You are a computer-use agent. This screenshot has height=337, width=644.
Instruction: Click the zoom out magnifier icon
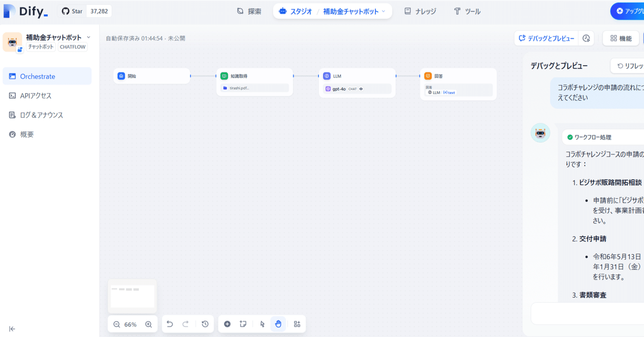coord(117,324)
